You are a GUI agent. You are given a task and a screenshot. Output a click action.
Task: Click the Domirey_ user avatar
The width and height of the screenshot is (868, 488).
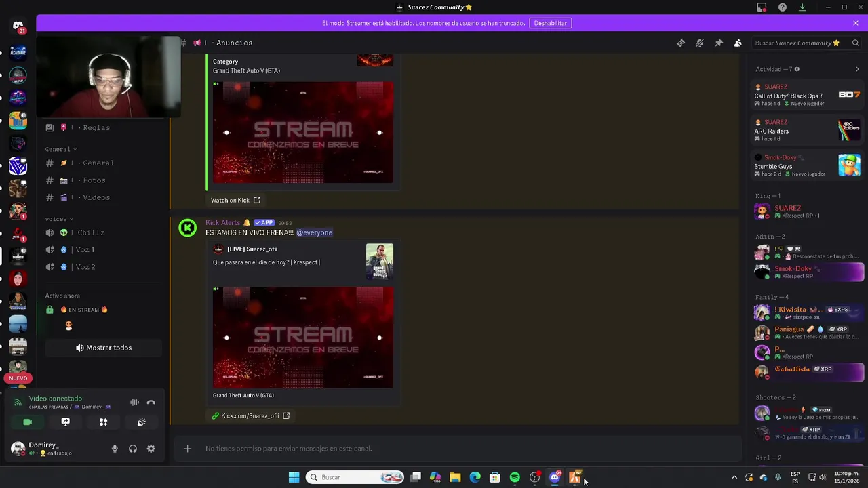[x=18, y=449]
